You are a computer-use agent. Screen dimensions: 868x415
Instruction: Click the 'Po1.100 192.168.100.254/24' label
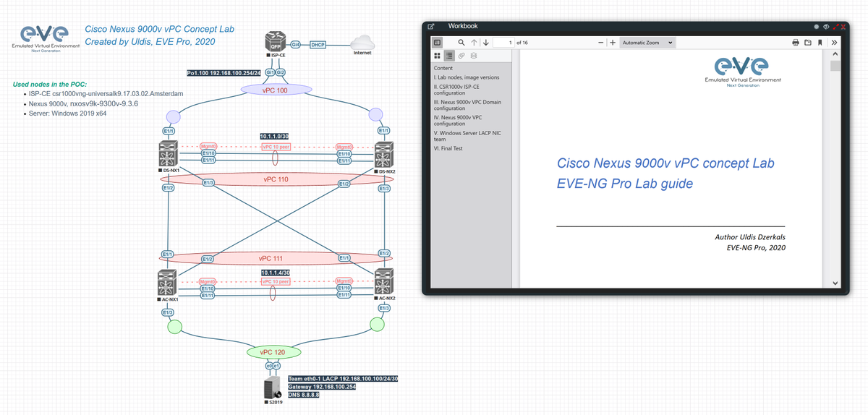[224, 73]
